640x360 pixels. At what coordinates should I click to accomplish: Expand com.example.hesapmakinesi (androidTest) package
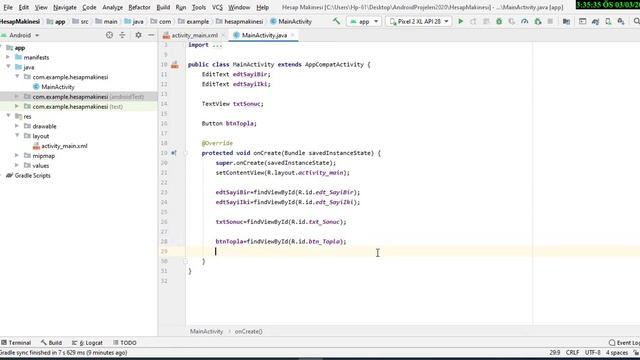tap(17, 97)
